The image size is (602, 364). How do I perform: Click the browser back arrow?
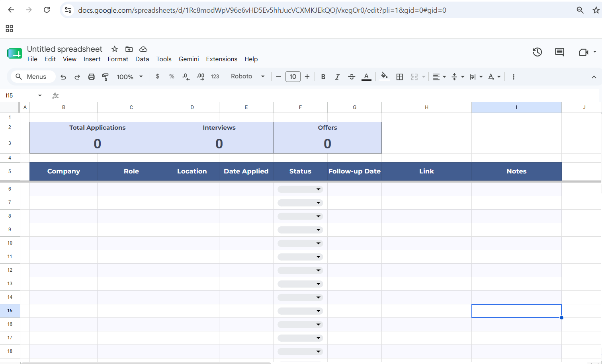(11, 10)
